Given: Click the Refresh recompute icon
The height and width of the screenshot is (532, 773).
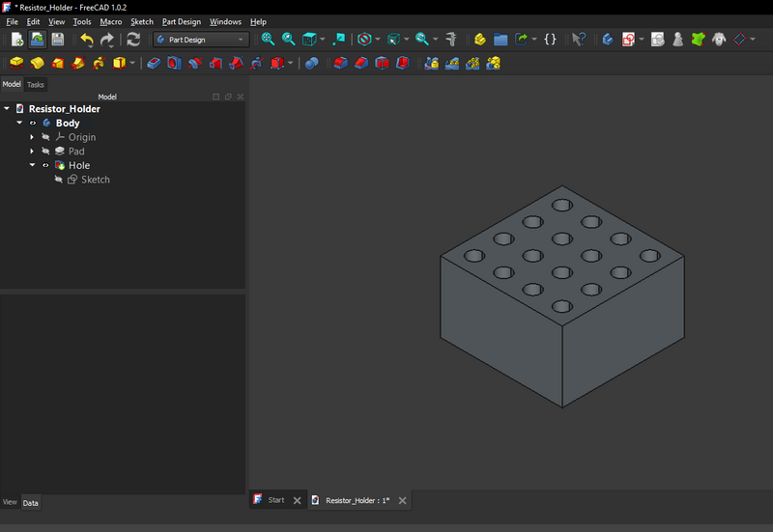Looking at the screenshot, I should pyautogui.click(x=133, y=40).
